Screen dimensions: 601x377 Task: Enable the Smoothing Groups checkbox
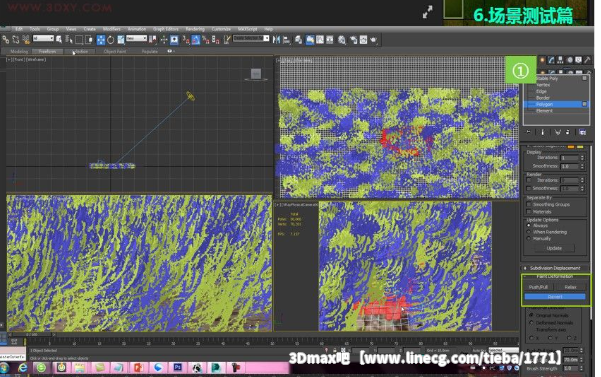pyautogui.click(x=529, y=205)
